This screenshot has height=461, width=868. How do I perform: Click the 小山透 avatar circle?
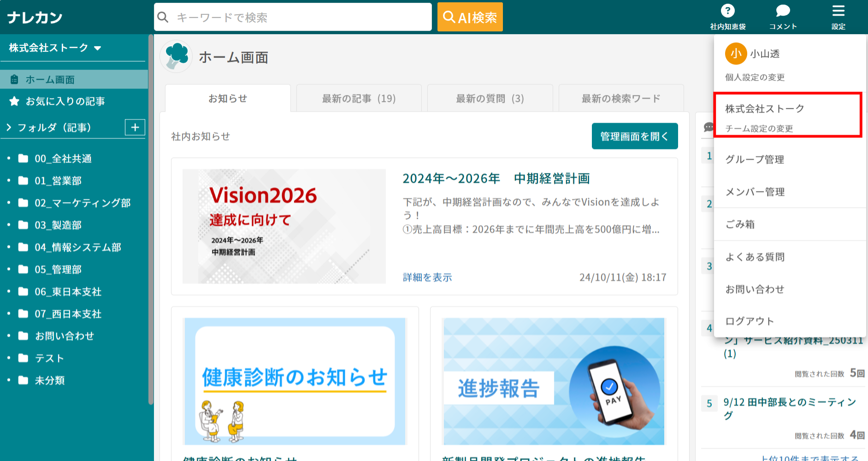click(x=736, y=54)
